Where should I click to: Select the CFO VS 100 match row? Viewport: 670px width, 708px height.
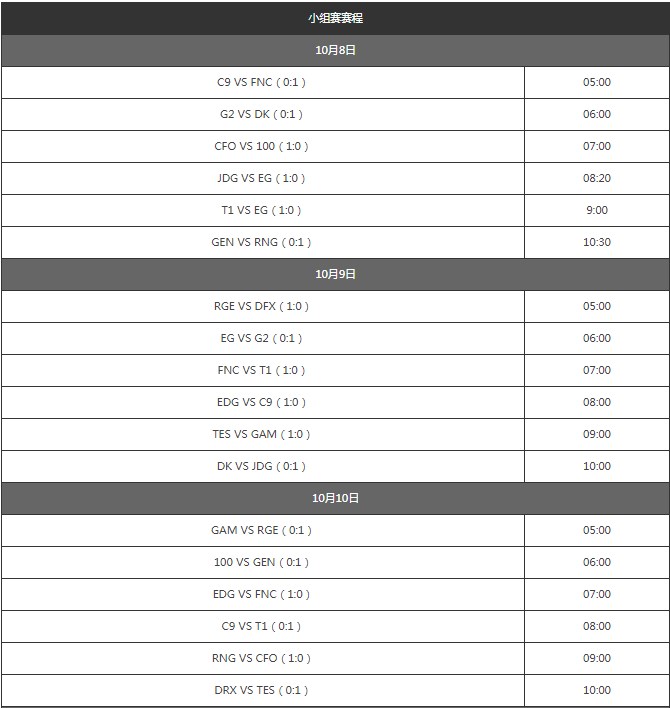click(261, 146)
